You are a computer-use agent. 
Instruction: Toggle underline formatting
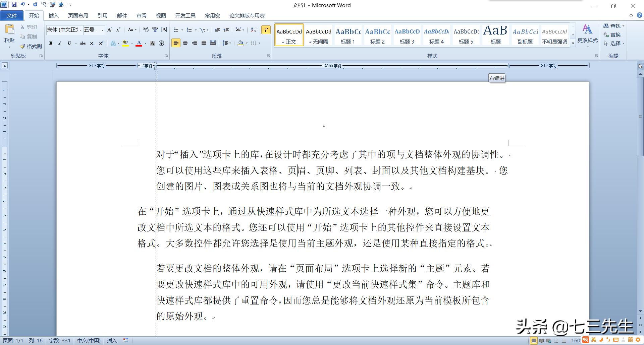click(68, 43)
